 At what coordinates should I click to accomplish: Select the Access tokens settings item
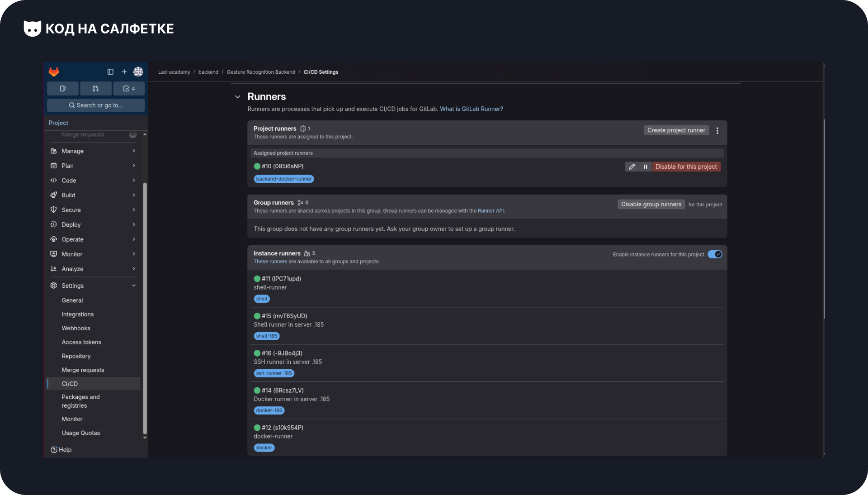81,342
